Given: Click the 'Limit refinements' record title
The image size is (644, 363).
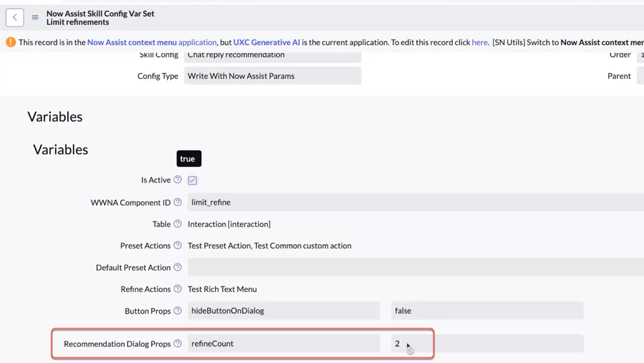Looking at the screenshot, I should [77, 22].
